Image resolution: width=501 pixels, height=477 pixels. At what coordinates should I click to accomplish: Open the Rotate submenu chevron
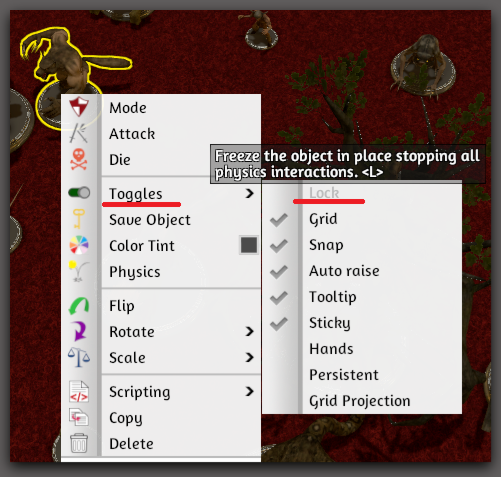tap(250, 331)
